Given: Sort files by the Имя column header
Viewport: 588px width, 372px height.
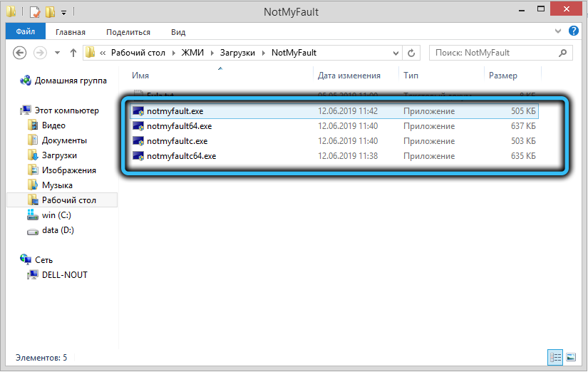Looking at the screenshot, I should tap(140, 76).
